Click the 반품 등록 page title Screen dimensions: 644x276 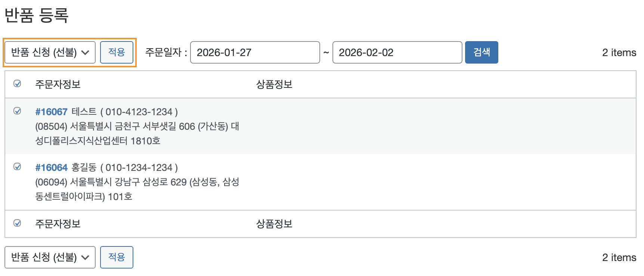pos(37,15)
